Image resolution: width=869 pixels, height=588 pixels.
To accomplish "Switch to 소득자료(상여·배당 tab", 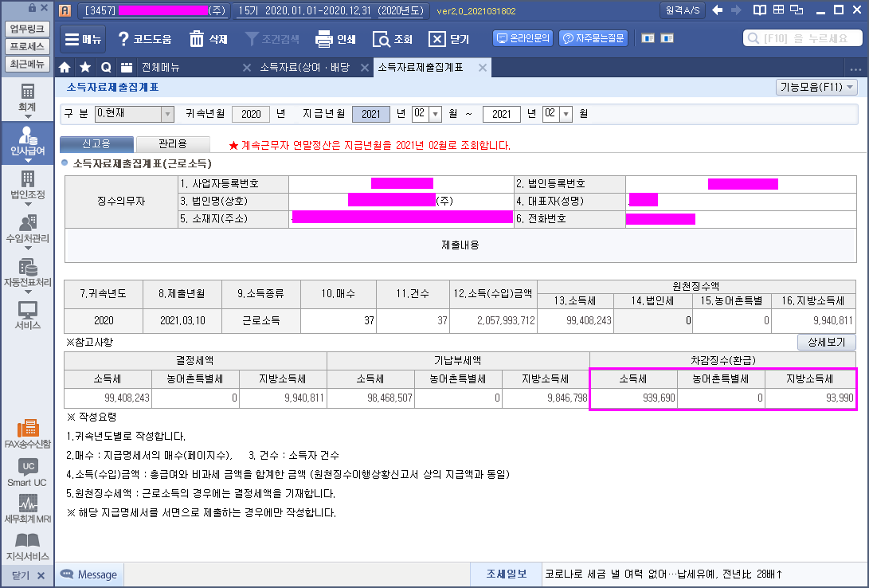I will [x=305, y=68].
